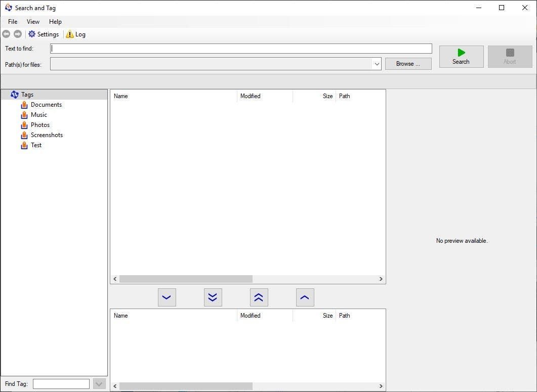Open Settings via the gear icon
The image size is (537, 392).
click(32, 34)
